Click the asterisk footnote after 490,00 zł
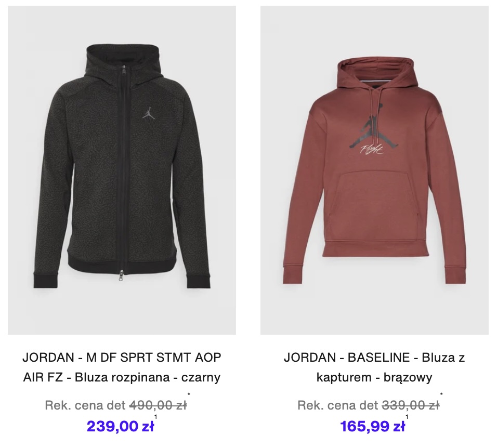497x448 pixels. [189, 394]
